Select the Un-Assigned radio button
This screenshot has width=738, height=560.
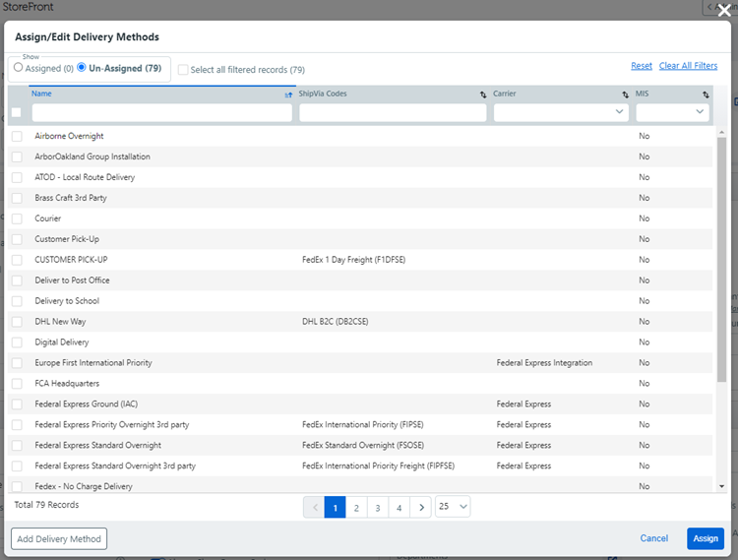(82, 68)
